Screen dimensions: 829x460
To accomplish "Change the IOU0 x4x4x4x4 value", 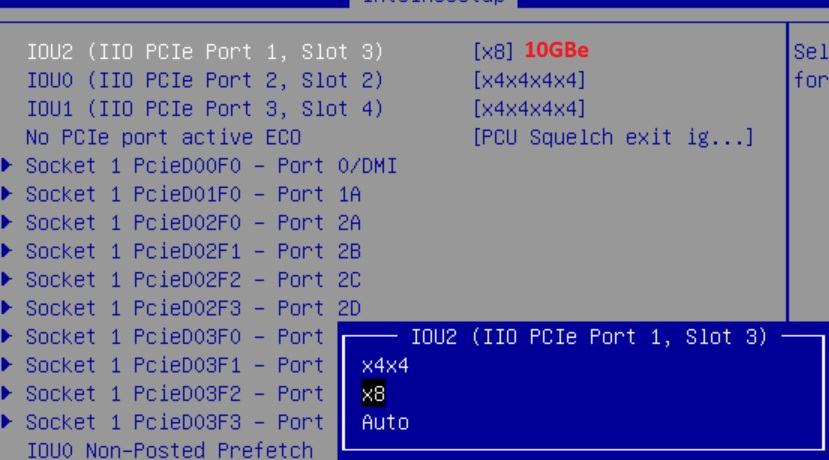I will pos(529,80).
